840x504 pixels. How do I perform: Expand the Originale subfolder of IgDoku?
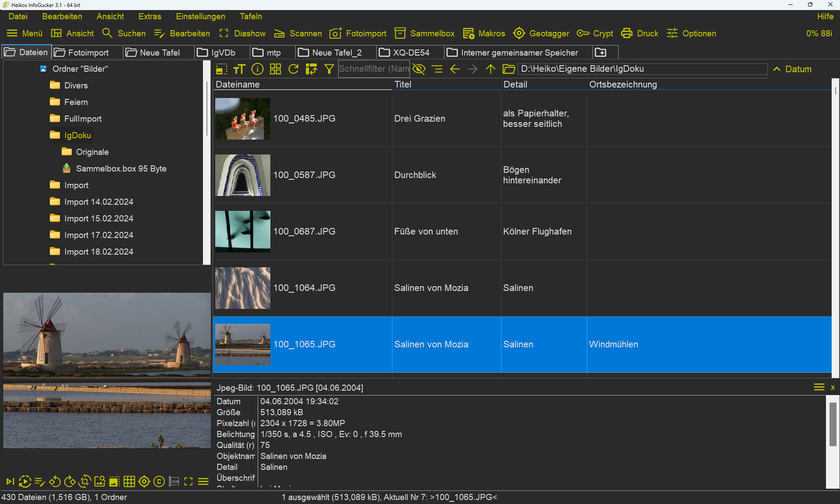click(92, 152)
